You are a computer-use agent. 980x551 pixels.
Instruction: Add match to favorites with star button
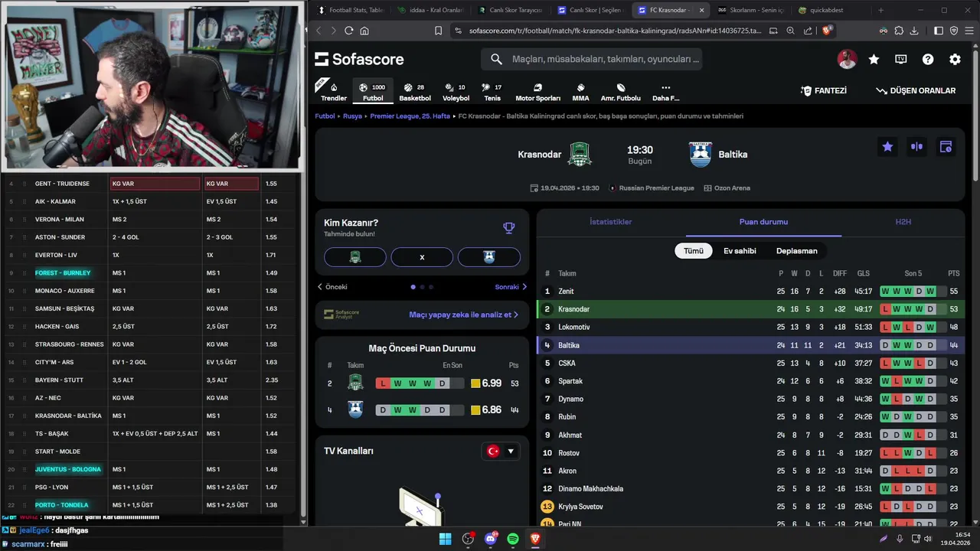click(x=887, y=147)
